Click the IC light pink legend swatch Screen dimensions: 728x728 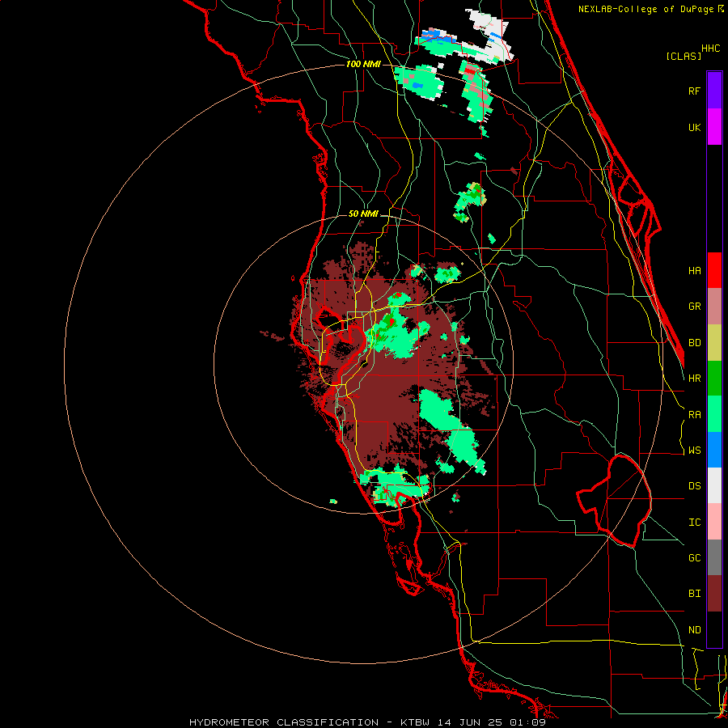pos(714,522)
